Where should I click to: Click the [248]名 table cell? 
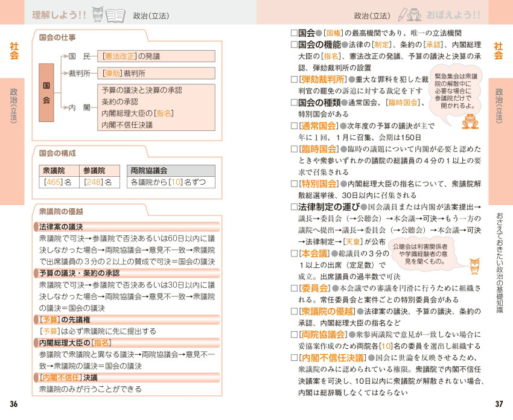pos(100,182)
